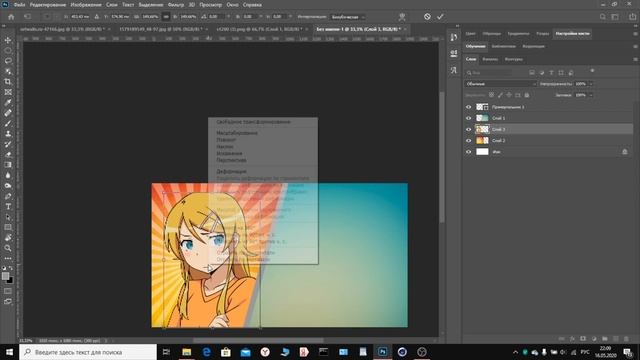The height and width of the screenshot is (360, 640).
Task: Click the Home icon in options bar
Action: (x=11, y=17)
